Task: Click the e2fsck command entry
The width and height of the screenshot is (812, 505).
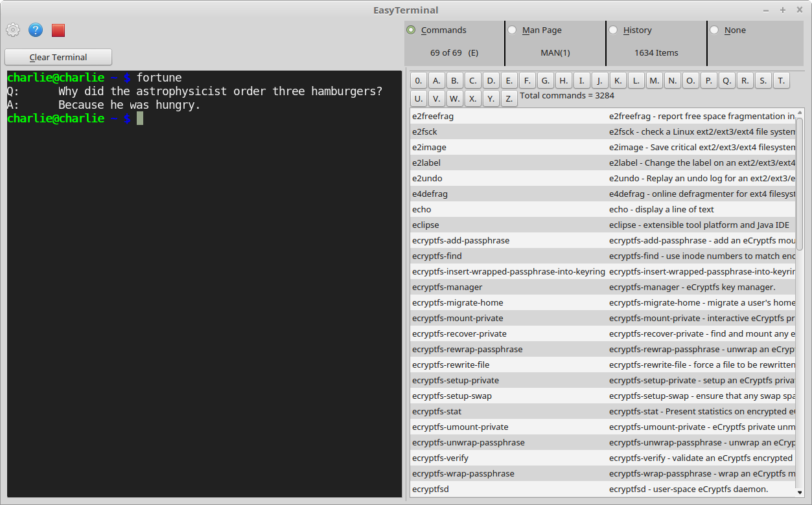Action: point(424,131)
